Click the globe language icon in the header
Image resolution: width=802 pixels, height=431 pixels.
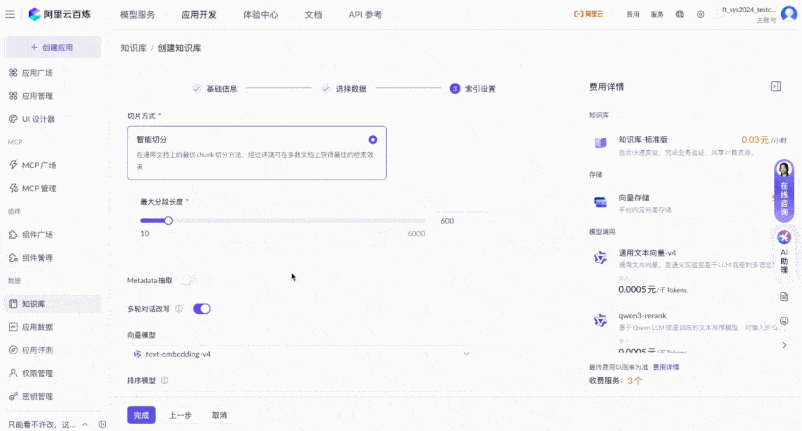click(680, 14)
